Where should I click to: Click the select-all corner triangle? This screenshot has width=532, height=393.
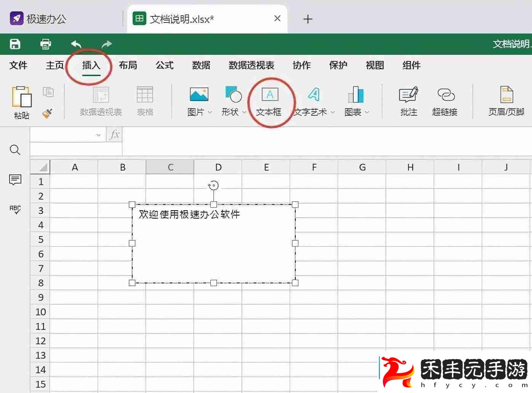[x=43, y=167]
